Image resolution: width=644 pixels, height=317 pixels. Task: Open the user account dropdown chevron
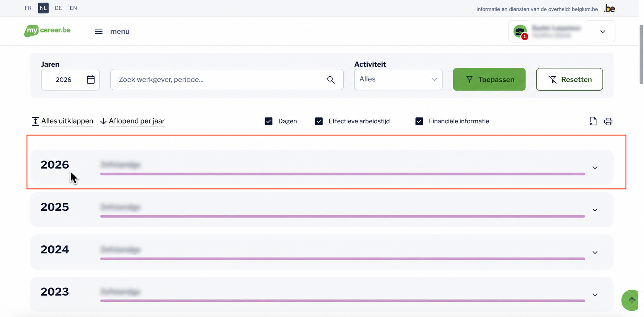[603, 32]
